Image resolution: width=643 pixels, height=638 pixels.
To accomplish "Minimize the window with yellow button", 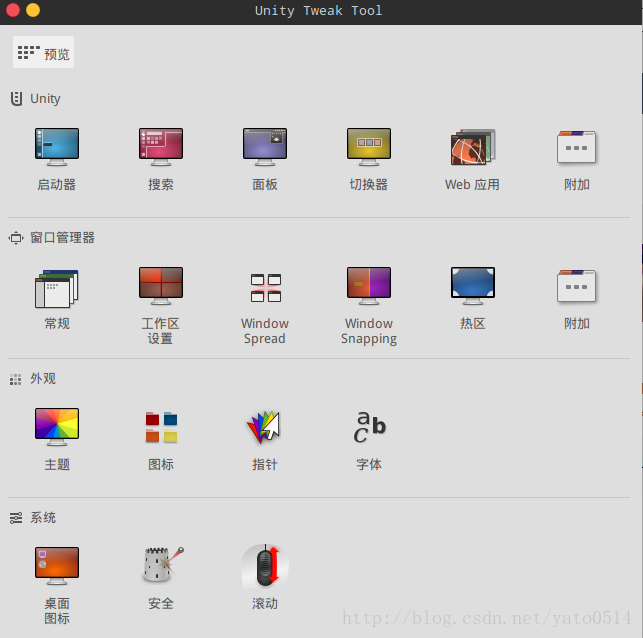I will coord(33,10).
